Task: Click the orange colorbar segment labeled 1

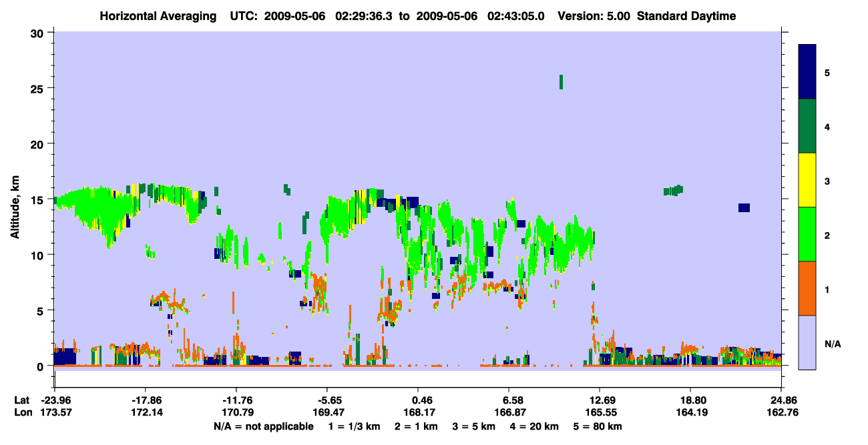Action: tap(807, 288)
